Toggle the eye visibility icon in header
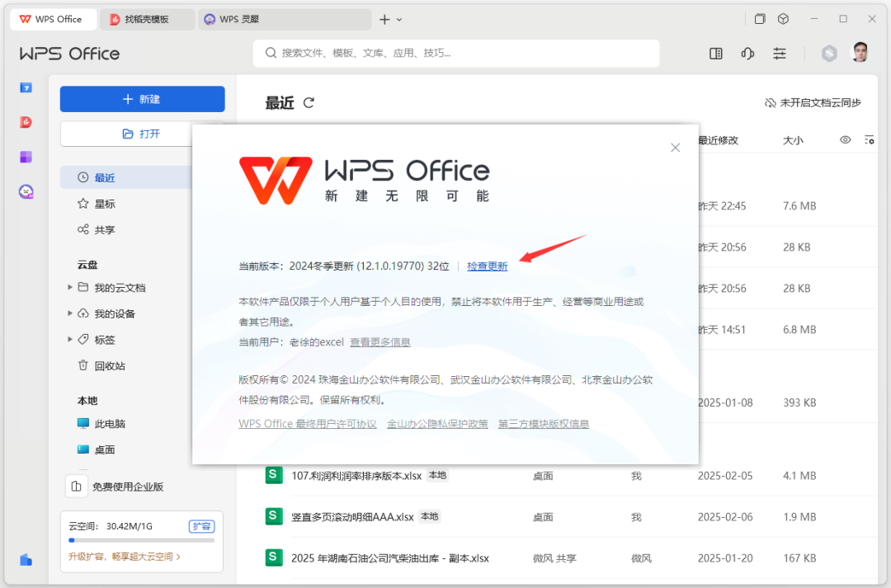Image resolution: width=891 pixels, height=588 pixels. pyautogui.click(x=846, y=139)
